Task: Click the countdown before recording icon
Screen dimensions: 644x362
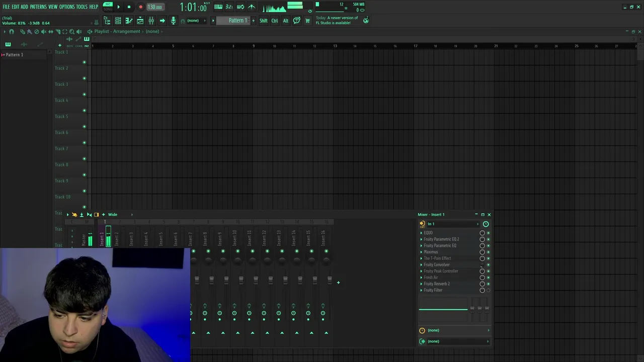Action: (x=229, y=7)
